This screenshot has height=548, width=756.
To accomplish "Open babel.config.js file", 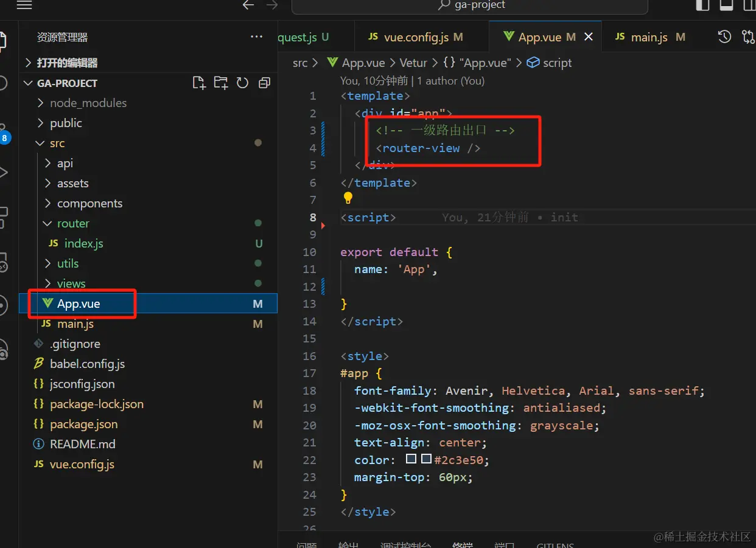I will [x=87, y=364].
